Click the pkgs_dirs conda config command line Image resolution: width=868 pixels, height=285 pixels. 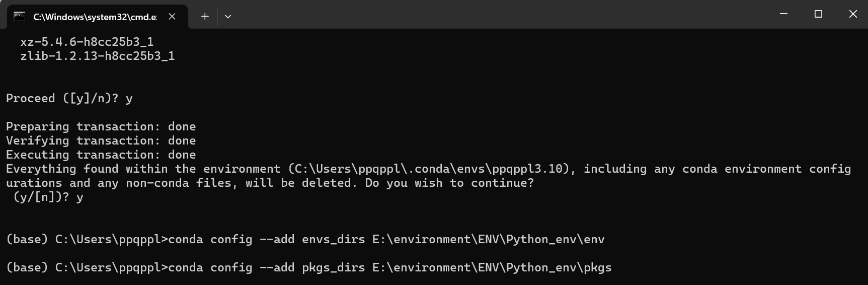click(309, 267)
